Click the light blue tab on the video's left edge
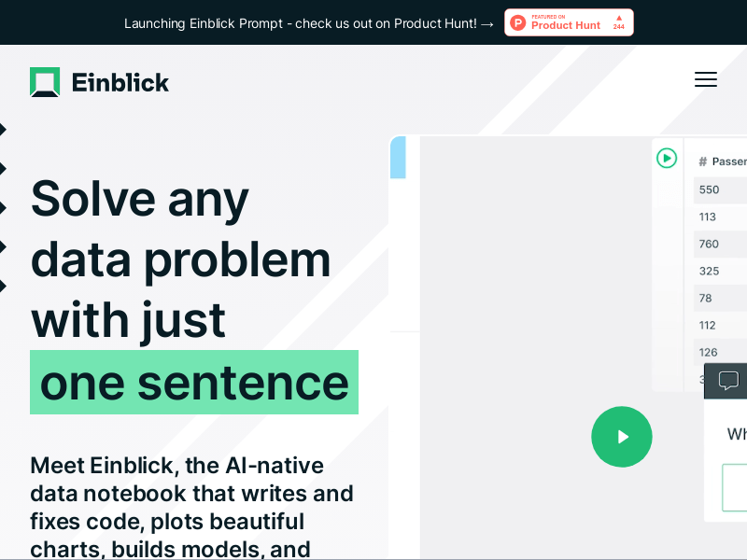 click(398, 157)
